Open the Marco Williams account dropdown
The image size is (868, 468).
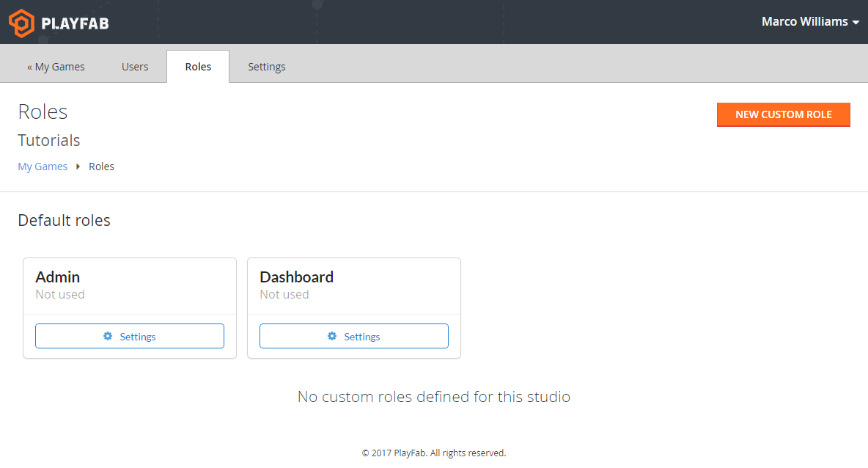[x=810, y=21]
